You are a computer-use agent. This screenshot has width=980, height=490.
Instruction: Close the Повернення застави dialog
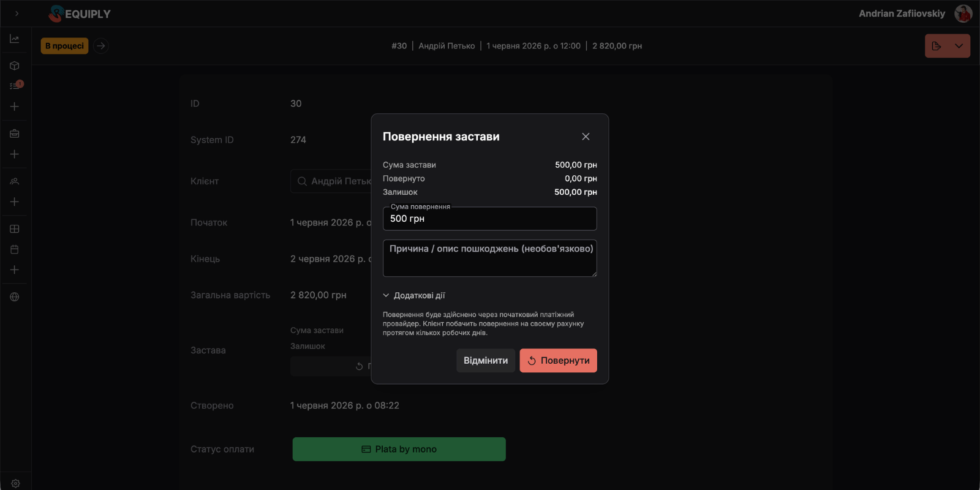[586, 137]
